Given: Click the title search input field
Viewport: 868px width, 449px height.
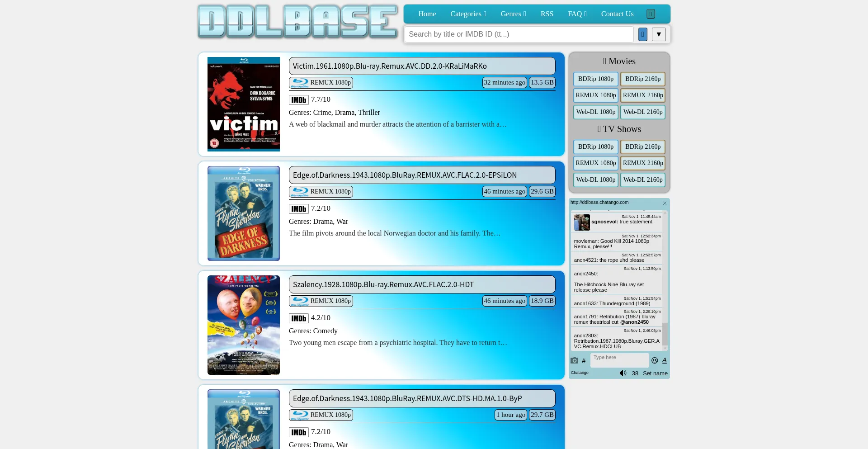Looking at the screenshot, I should coord(519,34).
